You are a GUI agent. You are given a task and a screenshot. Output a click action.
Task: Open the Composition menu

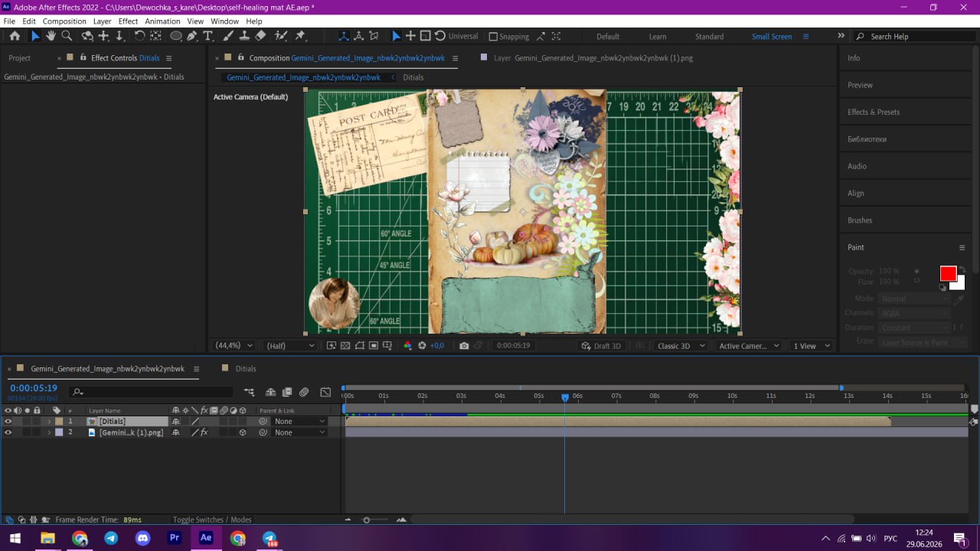(x=64, y=21)
